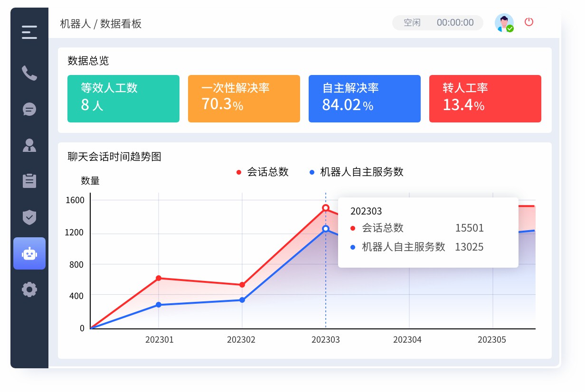Open the contacts section in sidebar

click(29, 146)
